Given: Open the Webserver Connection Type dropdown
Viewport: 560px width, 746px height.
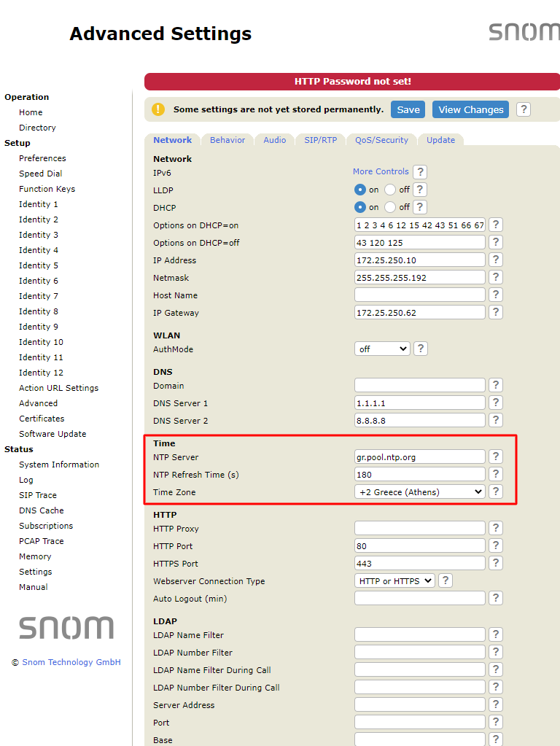Looking at the screenshot, I should click(394, 581).
